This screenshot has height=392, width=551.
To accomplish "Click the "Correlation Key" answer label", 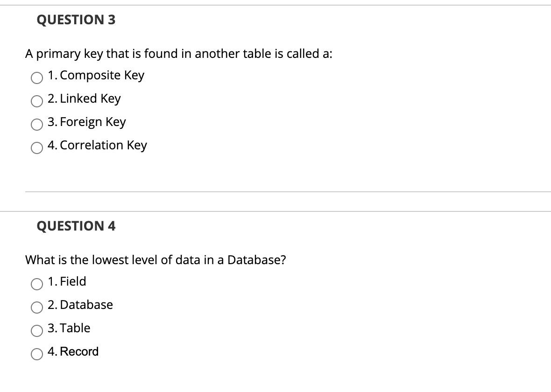I will 97,145.
